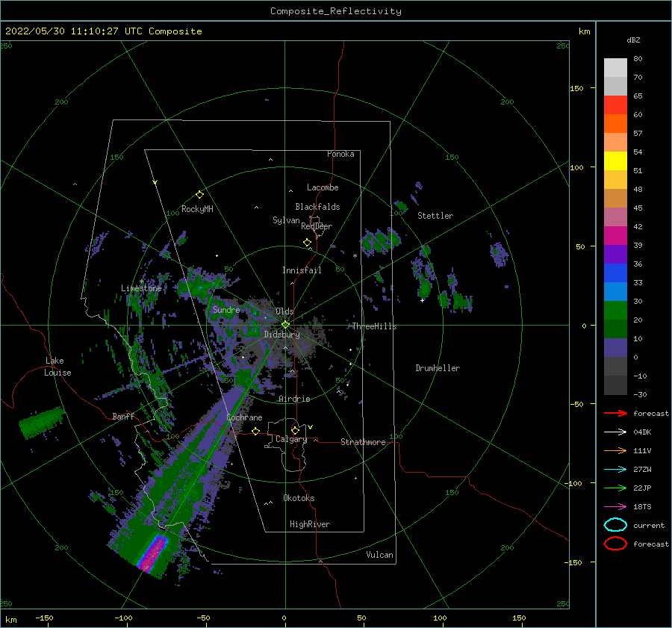The height and width of the screenshot is (628, 672).
Task: Click the white plus marker south of Stettler
Action: click(x=422, y=300)
